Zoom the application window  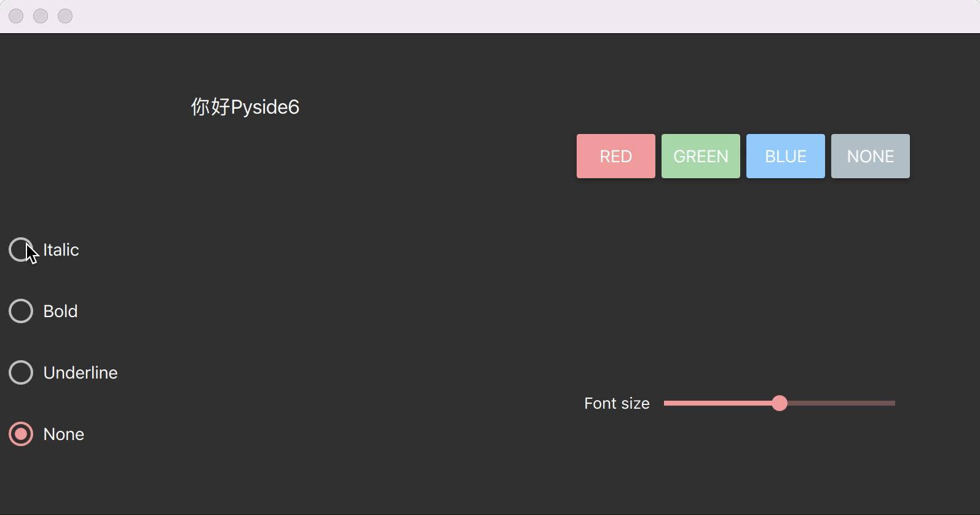pos(65,16)
